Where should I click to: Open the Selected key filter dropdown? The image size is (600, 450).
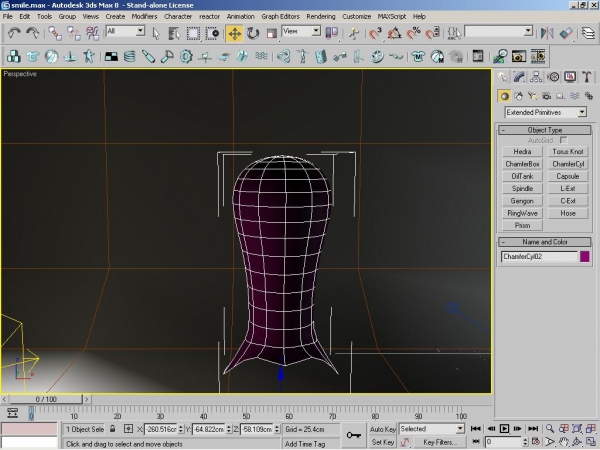tap(432, 429)
